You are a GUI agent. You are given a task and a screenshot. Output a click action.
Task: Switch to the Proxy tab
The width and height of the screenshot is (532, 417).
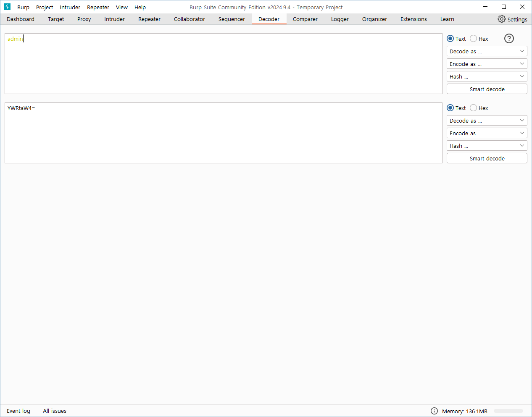84,19
